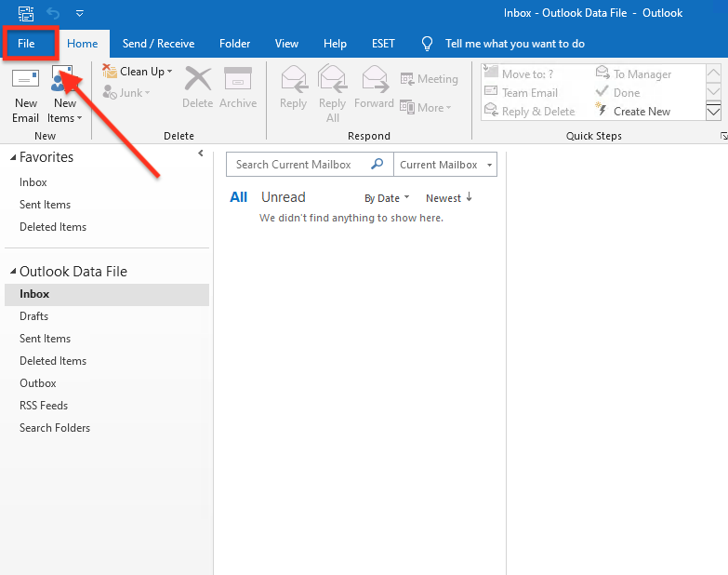Minimize the folder pane with the chevron
Viewport: 728px width, 575px height.
(201, 154)
